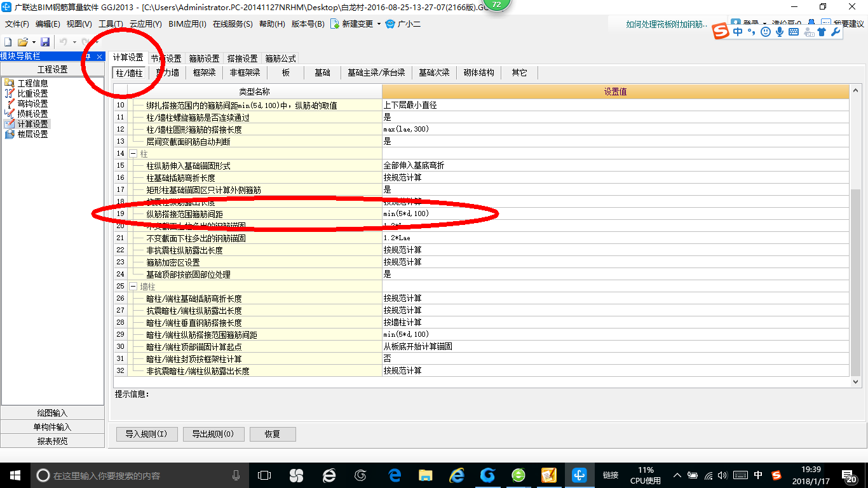Viewport: 868px width, 488px height.
Task: Open the 视图(V) menu
Action: point(79,24)
